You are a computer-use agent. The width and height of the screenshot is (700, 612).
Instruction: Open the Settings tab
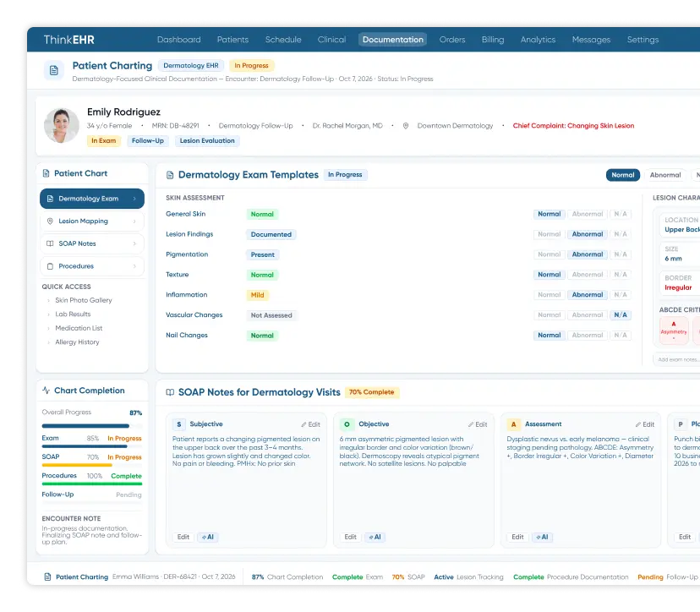(643, 40)
